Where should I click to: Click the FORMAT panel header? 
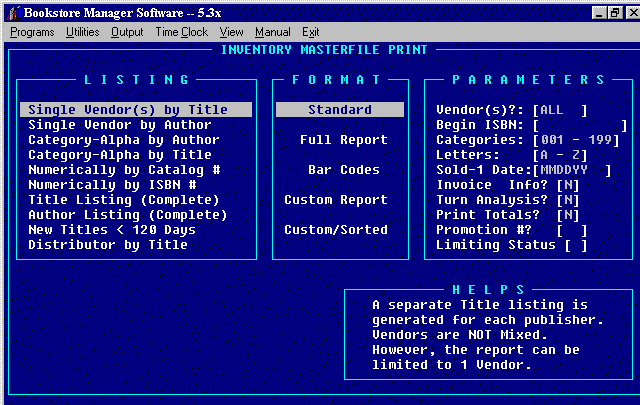tap(336, 80)
